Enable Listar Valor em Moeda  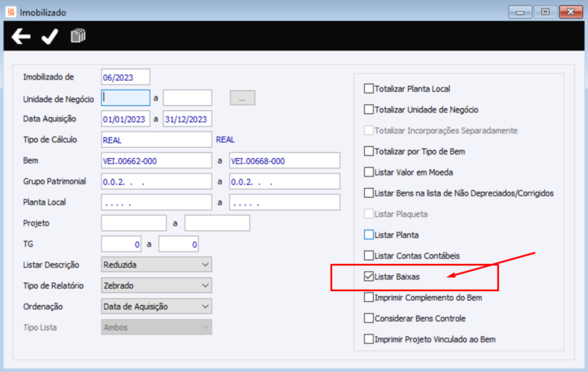(369, 172)
